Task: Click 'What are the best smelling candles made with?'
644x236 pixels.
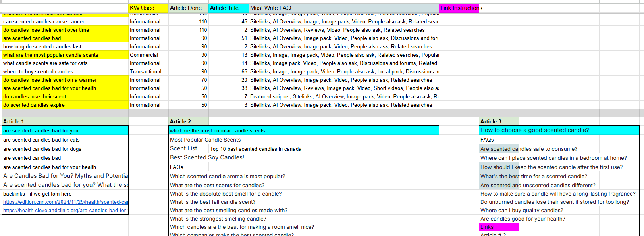Action: tap(229, 211)
